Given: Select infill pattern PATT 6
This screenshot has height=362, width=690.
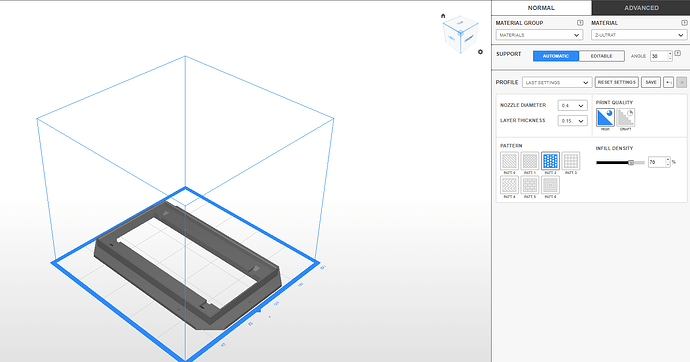Looking at the screenshot, I should [551, 185].
